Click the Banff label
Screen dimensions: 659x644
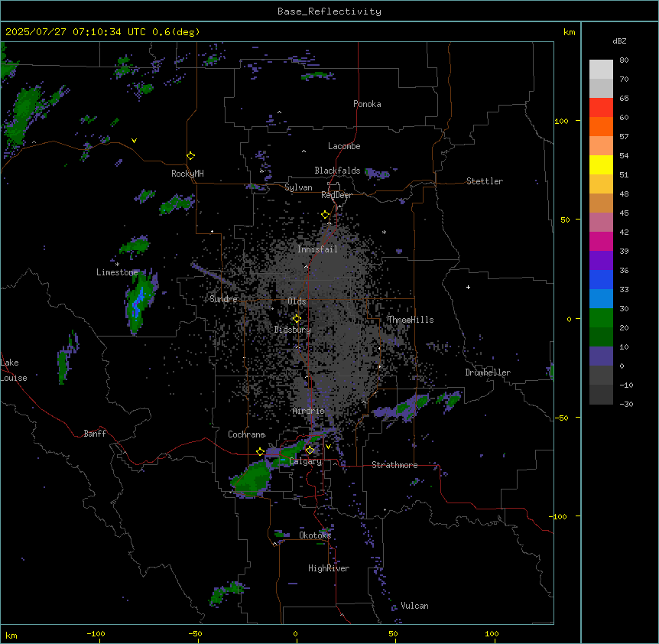point(95,434)
